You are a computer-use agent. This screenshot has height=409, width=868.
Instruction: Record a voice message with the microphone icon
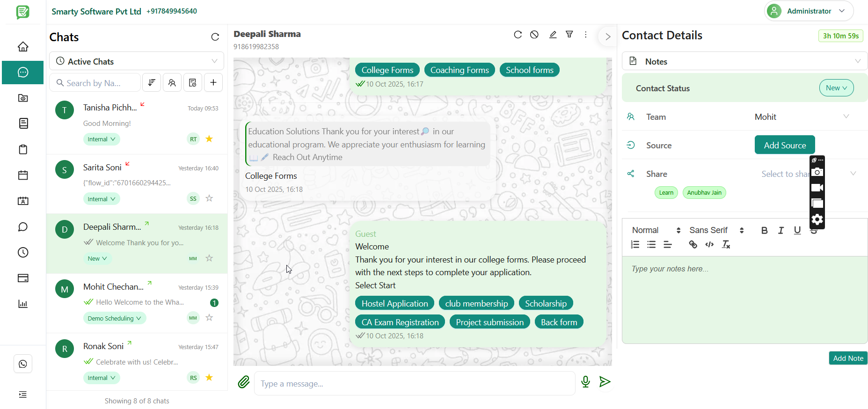(585, 382)
